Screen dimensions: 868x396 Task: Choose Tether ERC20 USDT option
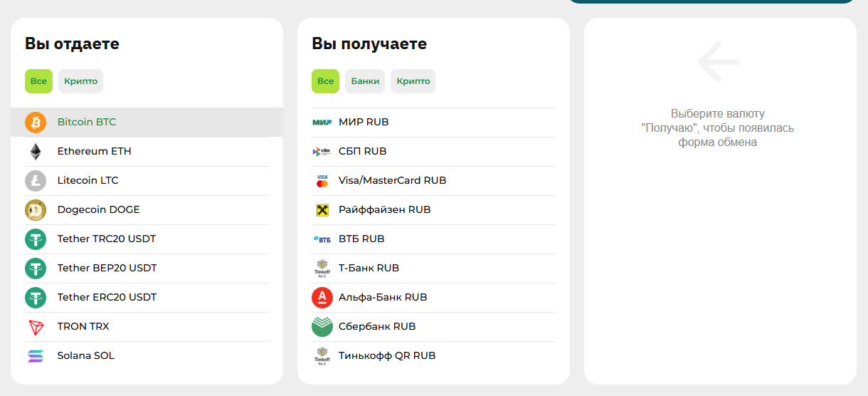147,298
